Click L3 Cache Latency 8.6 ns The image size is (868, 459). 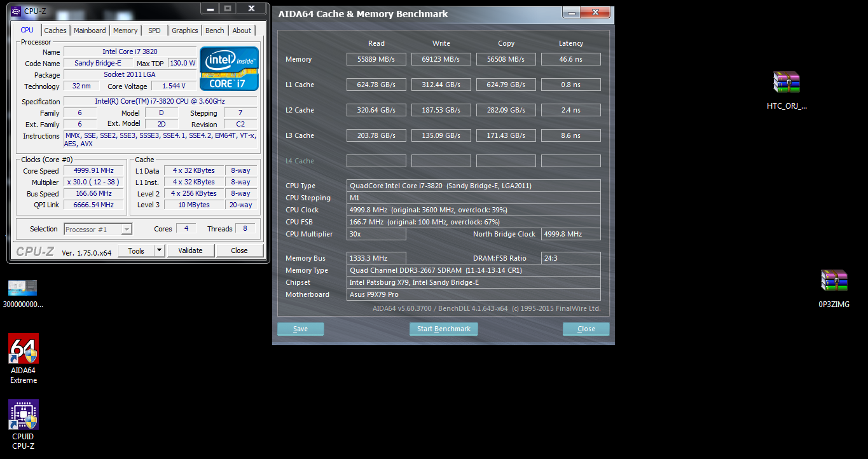571,135
